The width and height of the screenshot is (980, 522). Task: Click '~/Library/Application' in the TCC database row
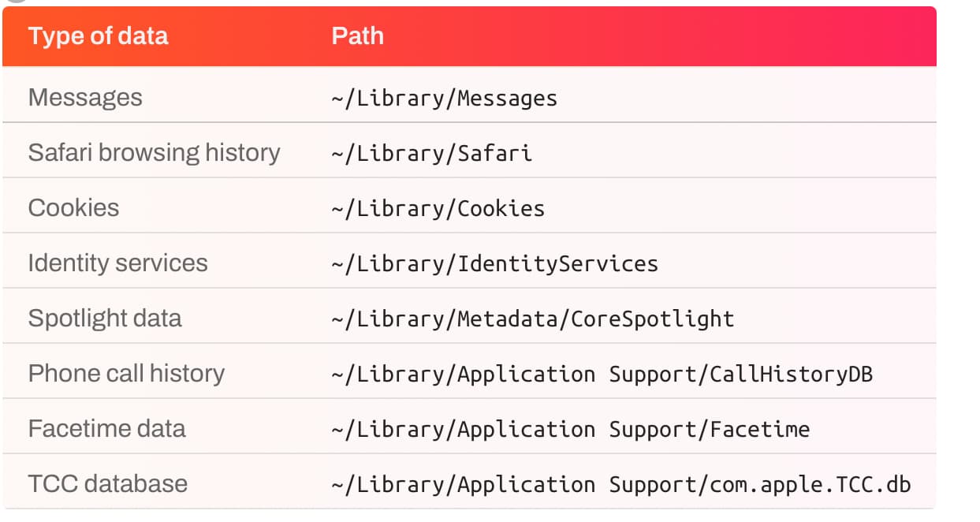[463, 485]
